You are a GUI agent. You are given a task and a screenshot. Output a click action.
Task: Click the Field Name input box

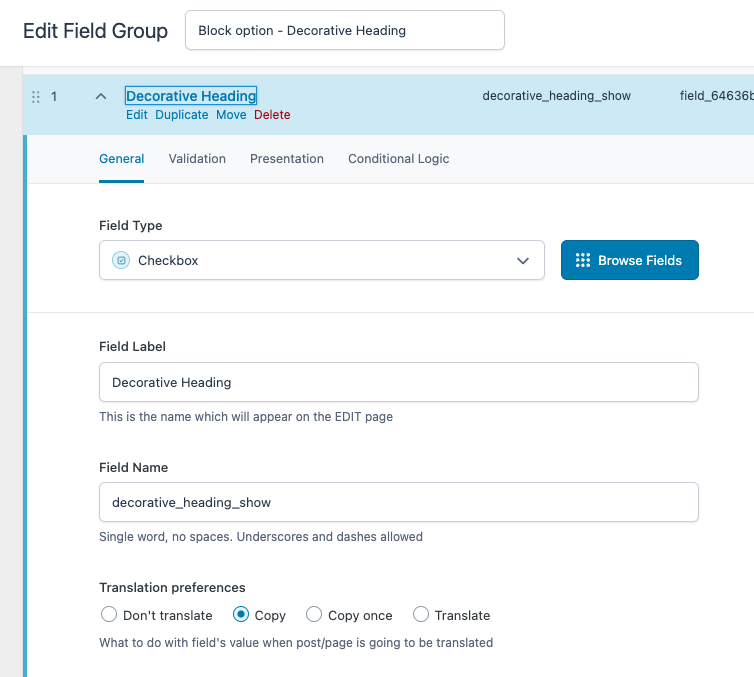[399, 502]
